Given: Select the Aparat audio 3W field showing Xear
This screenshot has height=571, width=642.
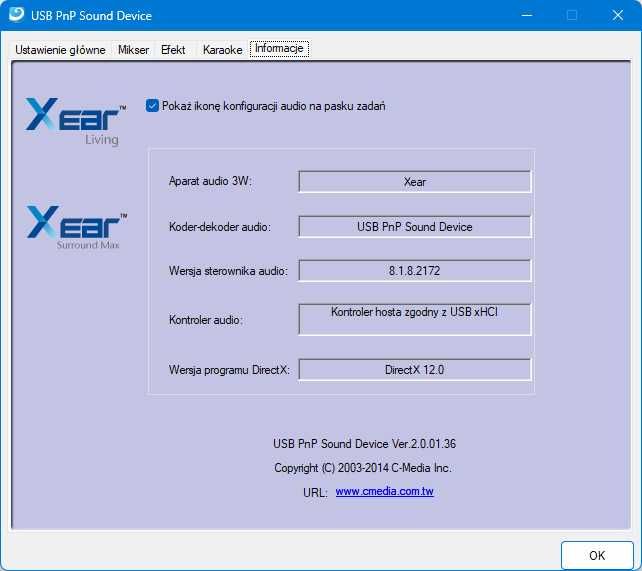Looking at the screenshot, I should click(415, 182).
